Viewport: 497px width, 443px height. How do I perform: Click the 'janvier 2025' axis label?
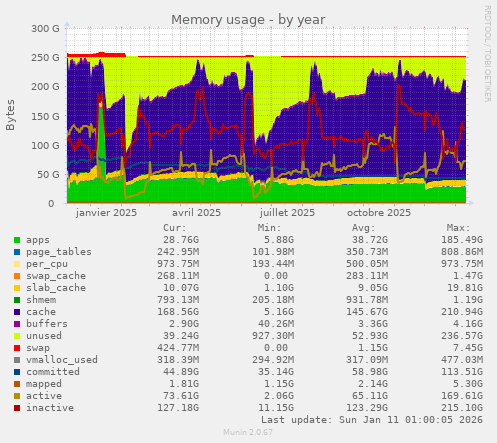pyautogui.click(x=106, y=213)
